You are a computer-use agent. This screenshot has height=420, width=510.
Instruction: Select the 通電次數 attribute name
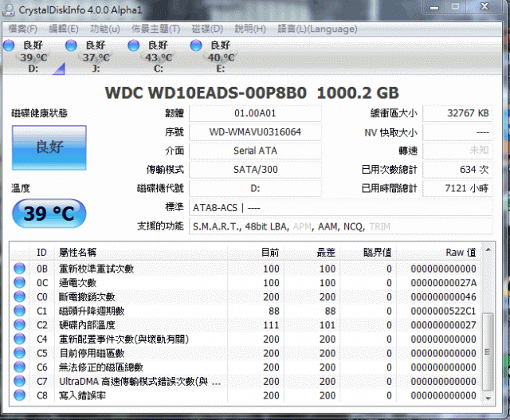coord(78,283)
